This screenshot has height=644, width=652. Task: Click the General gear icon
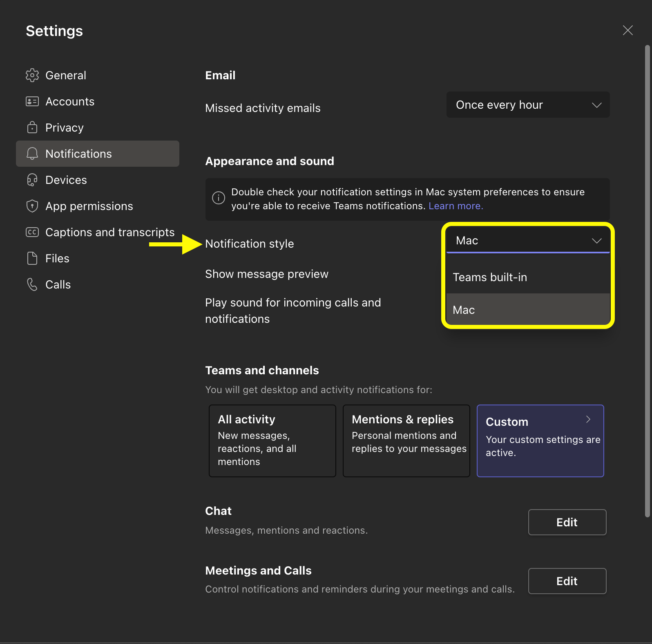[x=32, y=75]
